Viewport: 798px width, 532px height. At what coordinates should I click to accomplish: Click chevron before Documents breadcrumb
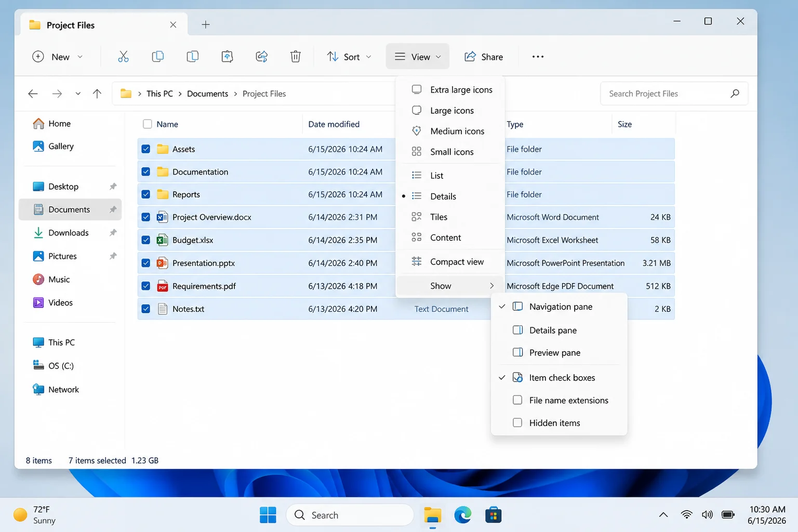coord(180,94)
